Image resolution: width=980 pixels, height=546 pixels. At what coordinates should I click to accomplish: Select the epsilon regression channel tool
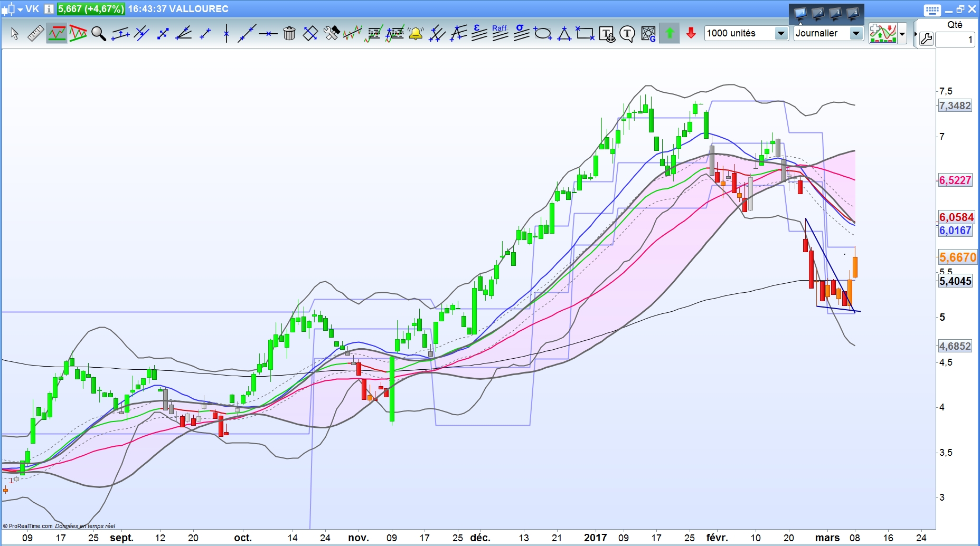pyautogui.click(x=479, y=33)
